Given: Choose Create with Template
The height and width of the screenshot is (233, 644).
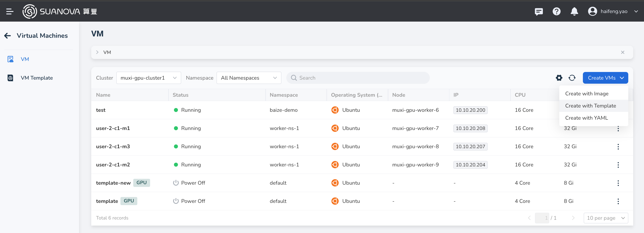Looking at the screenshot, I should (594, 106).
